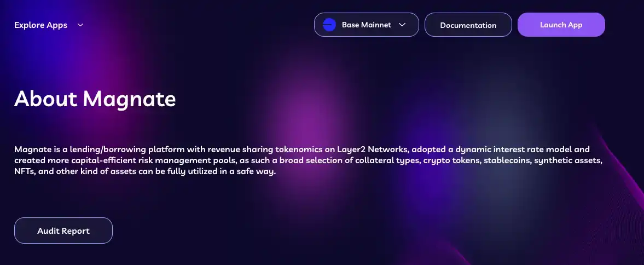Open the Documentation link
Screen dimensions: 644x265
click(468, 25)
